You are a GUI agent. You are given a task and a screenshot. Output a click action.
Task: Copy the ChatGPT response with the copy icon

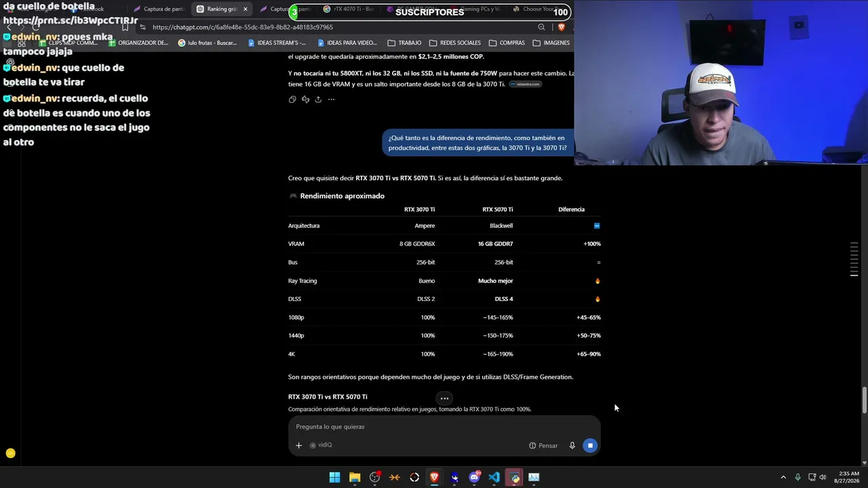292,100
